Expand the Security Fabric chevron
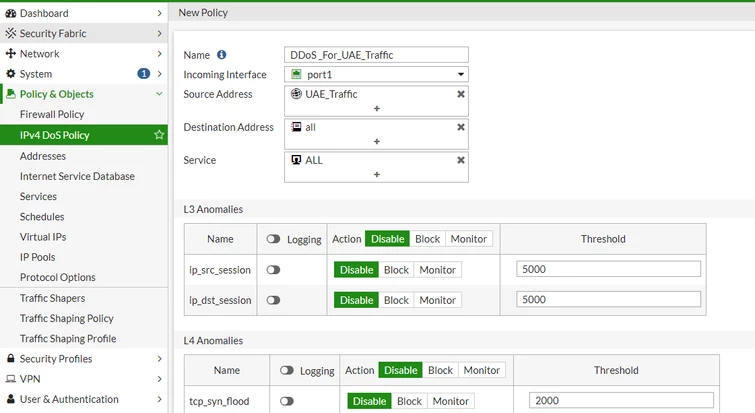755x413 pixels. tap(159, 33)
